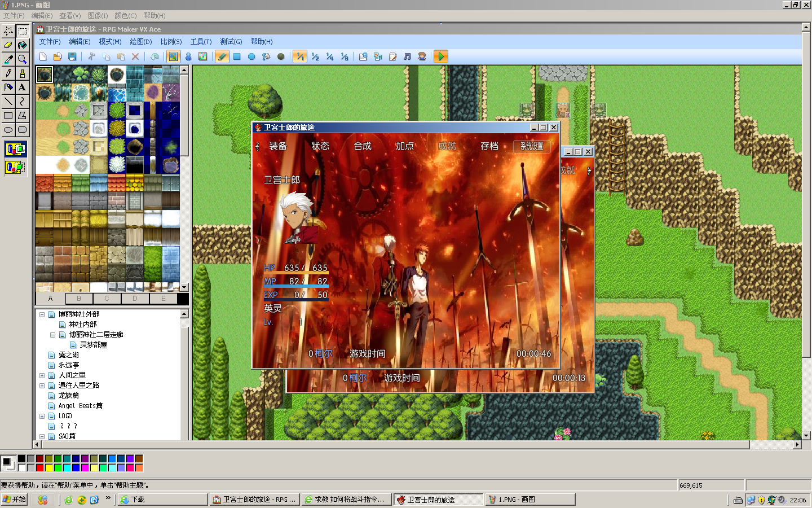Open Paint's 图像(I) menu

pyautogui.click(x=98, y=16)
